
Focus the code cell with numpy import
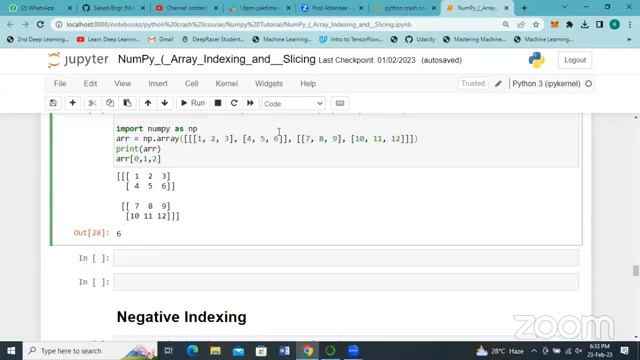coord(346,141)
